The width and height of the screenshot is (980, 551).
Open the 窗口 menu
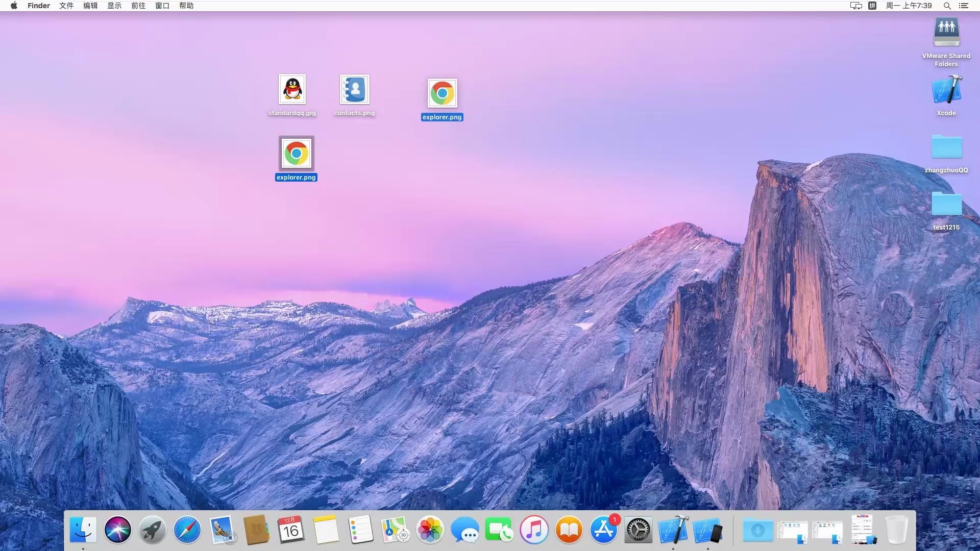[x=162, y=6]
